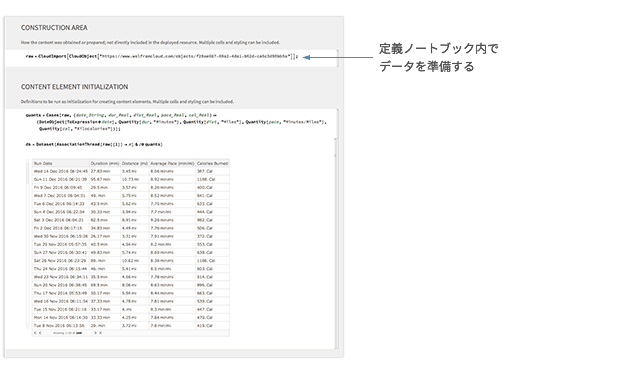The height and width of the screenshot is (369, 638).
Task: Click the Mon 14 Nov 2016 06:14:30 cell
Action: pyautogui.click(x=61, y=318)
